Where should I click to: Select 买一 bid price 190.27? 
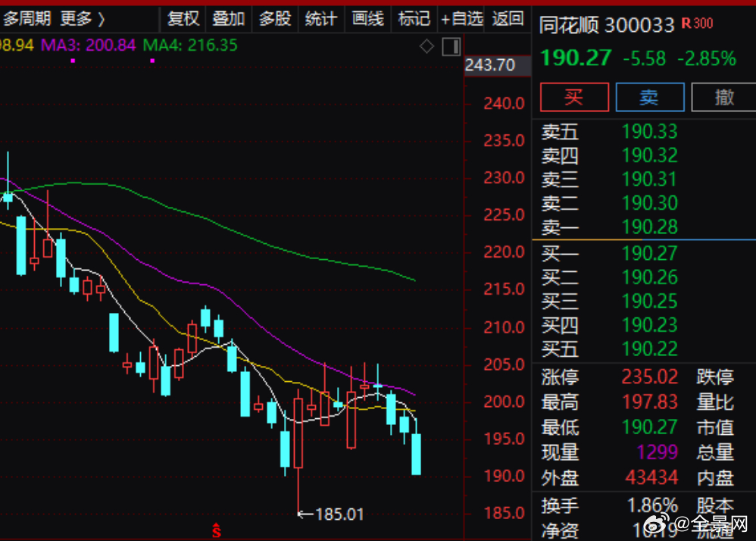coord(649,254)
